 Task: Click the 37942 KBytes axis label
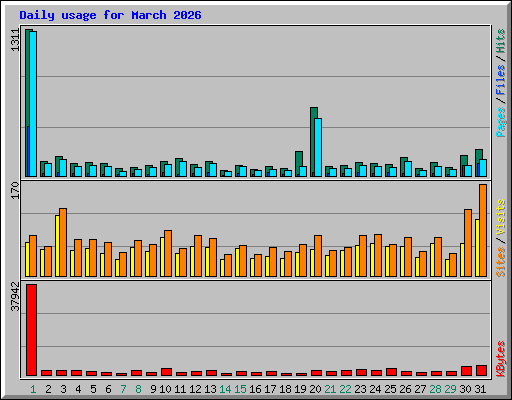pyautogui.click(x=15, y=297)
